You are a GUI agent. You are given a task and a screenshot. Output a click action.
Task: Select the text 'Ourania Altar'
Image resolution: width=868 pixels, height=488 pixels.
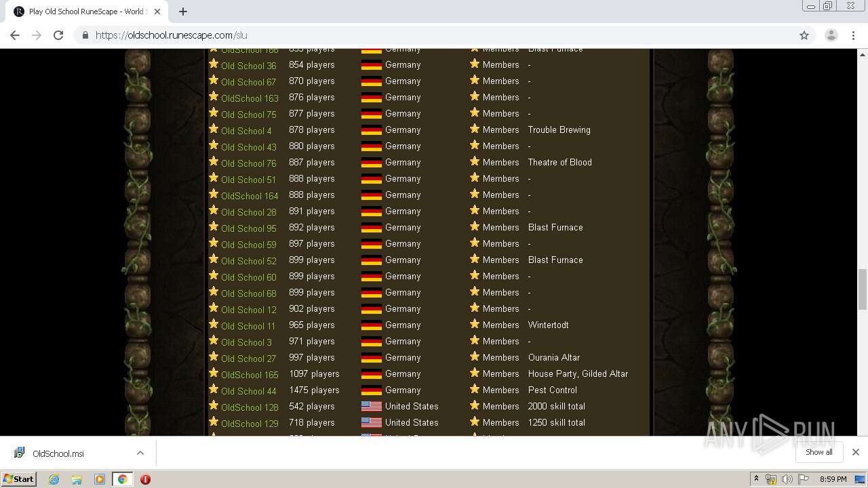(x=554, y=357)
